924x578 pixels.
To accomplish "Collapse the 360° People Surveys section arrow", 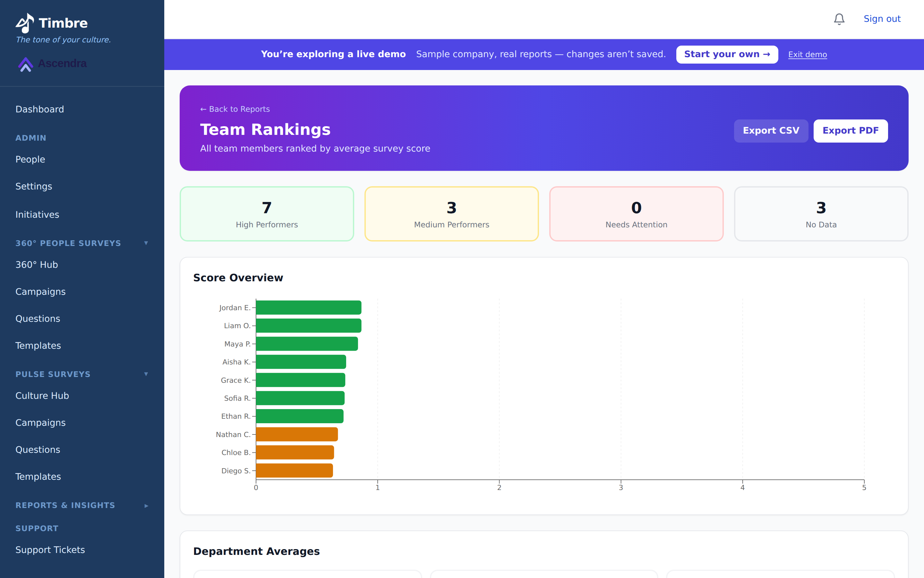I will tap(146, 243).
